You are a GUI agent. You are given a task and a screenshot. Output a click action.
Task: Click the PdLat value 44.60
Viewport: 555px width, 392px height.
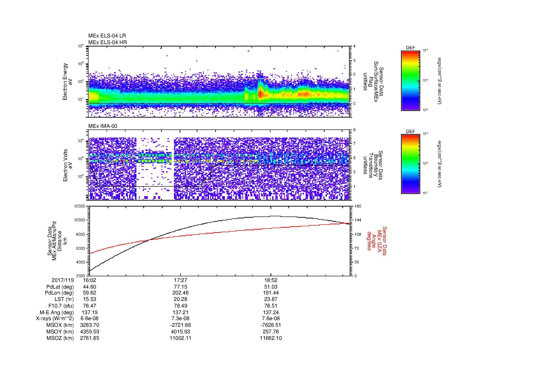90,287
